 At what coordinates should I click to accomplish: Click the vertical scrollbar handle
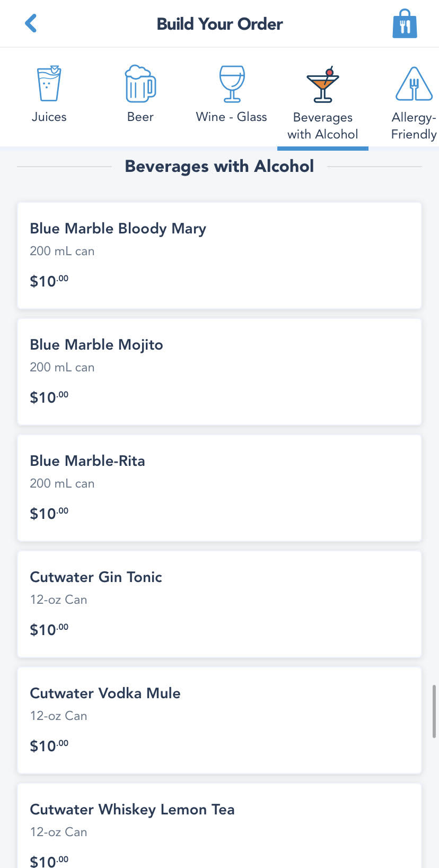(x=434, y=711)
